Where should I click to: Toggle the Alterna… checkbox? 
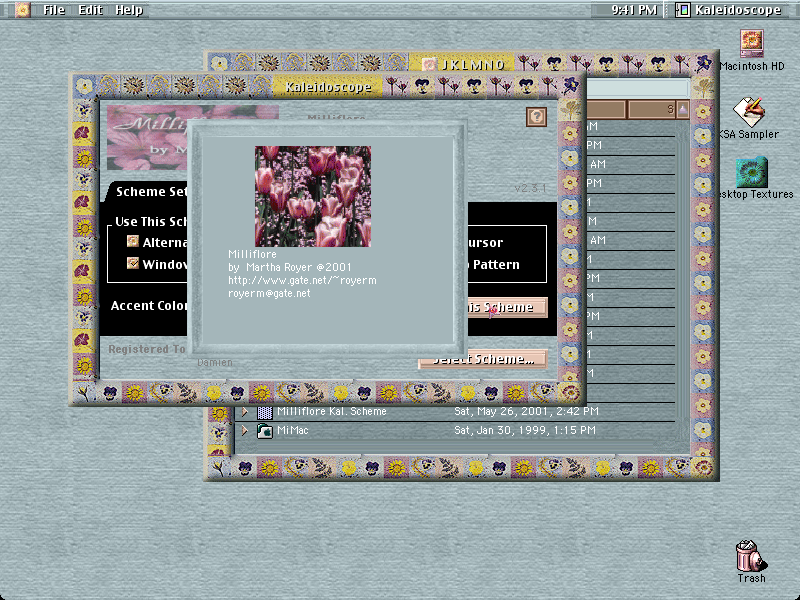click(133, 241)
